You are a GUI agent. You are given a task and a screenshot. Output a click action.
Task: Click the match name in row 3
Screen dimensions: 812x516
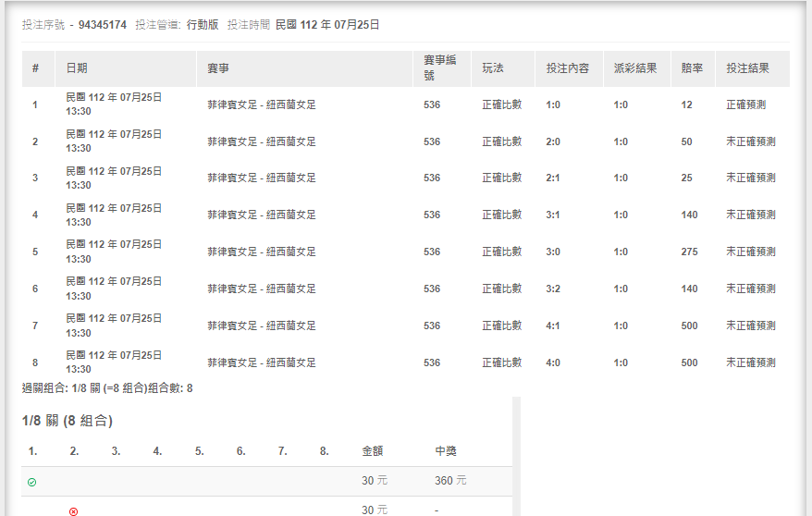[x=262, y=178]
